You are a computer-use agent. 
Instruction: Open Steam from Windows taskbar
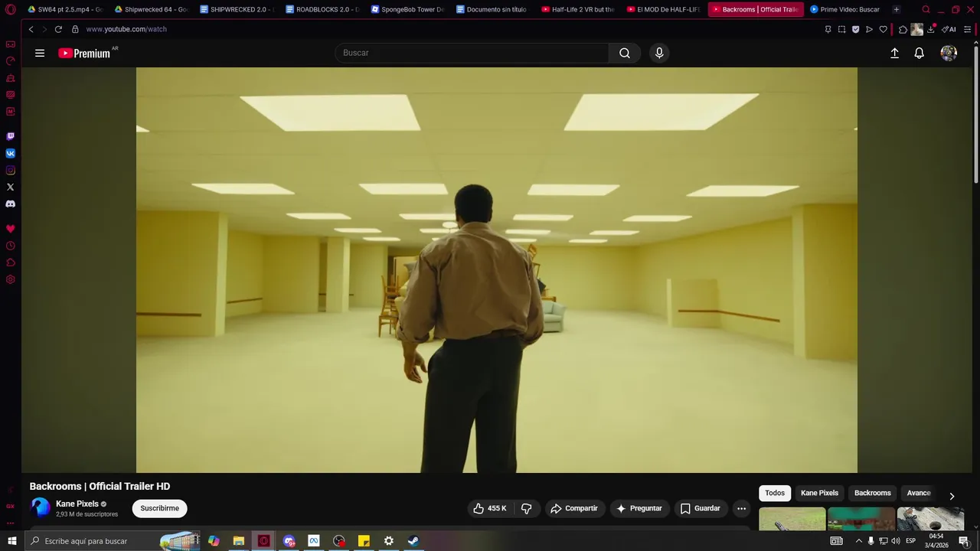(x=413, y=541)
